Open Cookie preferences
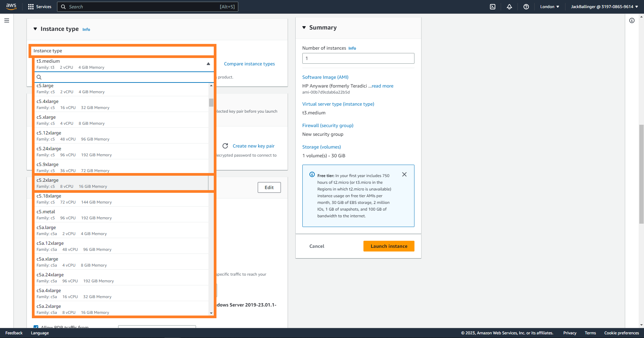The width and height of the screenshot is (644, 338). [622, 333]
